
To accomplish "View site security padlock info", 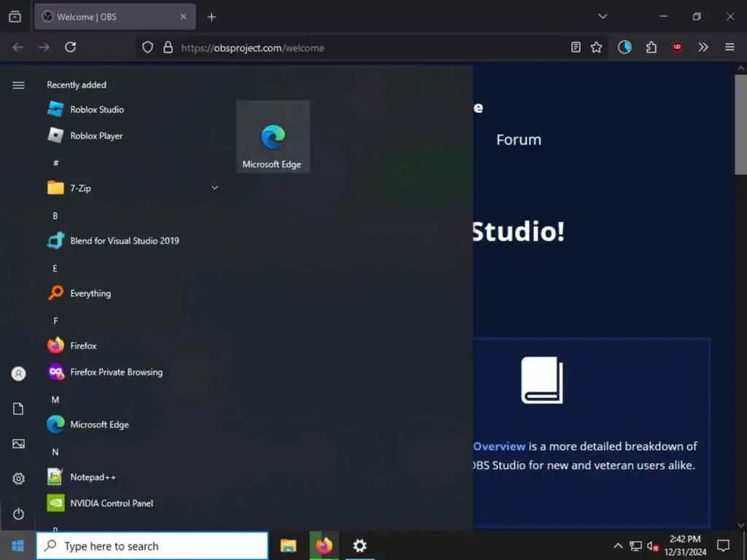I will click(169, 47).
